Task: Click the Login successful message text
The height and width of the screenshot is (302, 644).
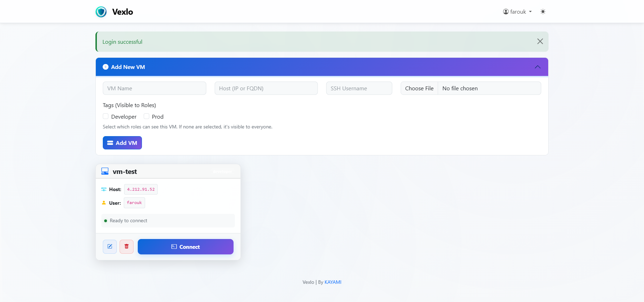Action: point(122,42)
